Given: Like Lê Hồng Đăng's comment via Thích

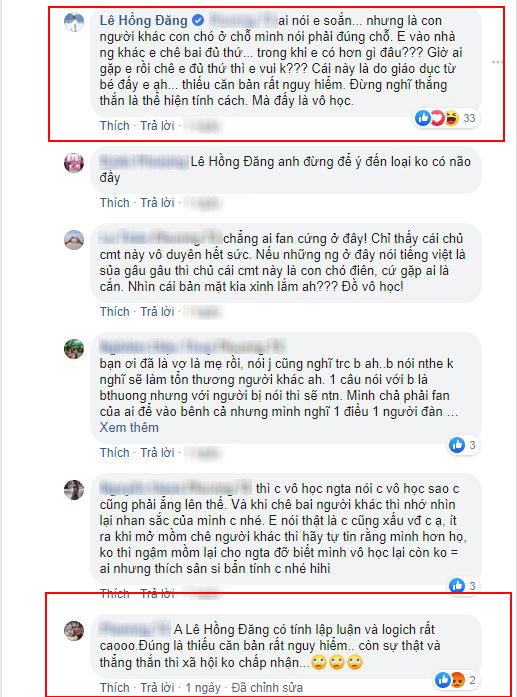Looking at the screenshot, I should 115,126.
